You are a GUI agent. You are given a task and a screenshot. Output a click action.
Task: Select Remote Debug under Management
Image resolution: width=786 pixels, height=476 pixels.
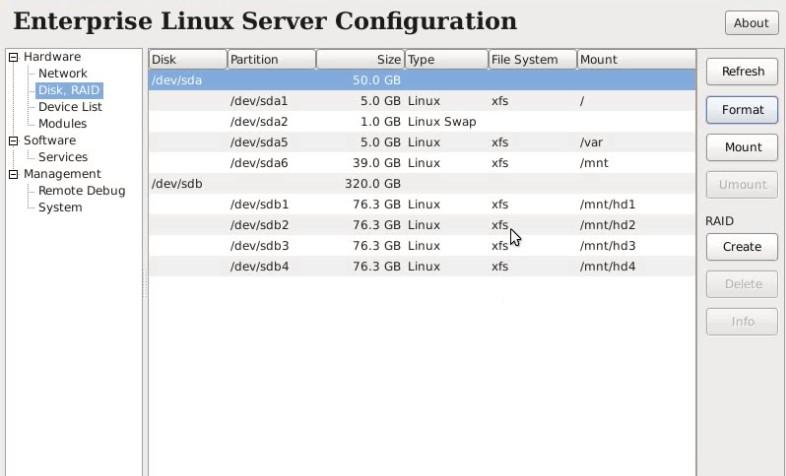pyautogui.click(x=82, y=191)
